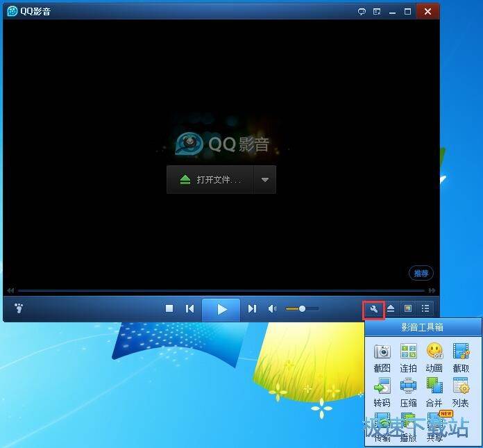Select the 播放 play tool in toolbox

pyautogui.click(x=409, y=427)
